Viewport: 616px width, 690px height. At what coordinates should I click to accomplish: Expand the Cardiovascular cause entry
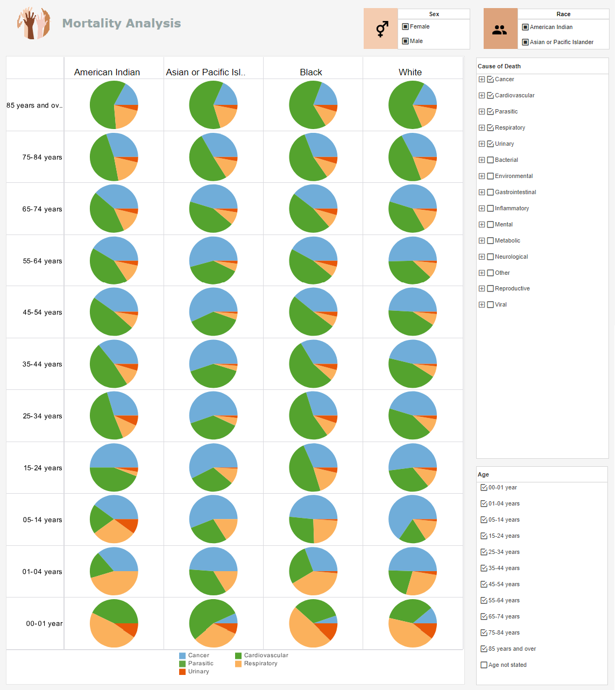pyautogui.click(x=482, y=95)
